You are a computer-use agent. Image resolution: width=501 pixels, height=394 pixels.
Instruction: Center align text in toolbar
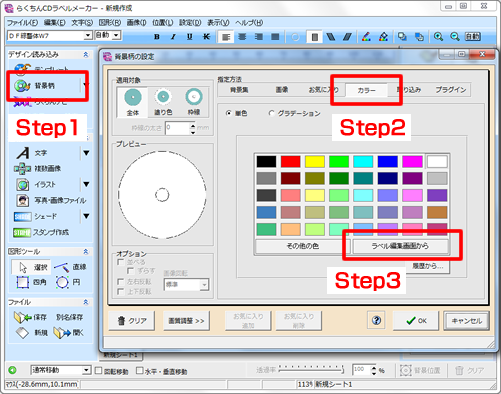click(x=242, y=37)
